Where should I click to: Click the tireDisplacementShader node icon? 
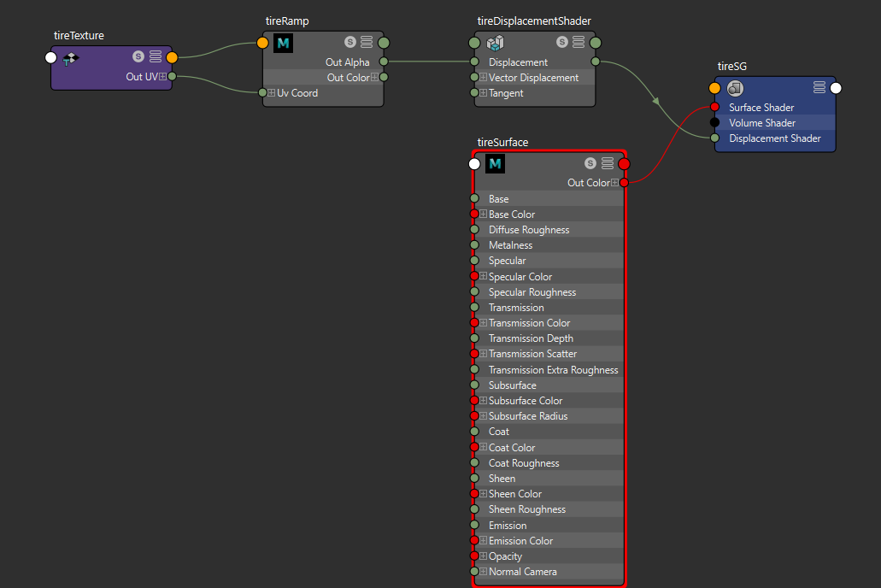[x=495, y=43]
